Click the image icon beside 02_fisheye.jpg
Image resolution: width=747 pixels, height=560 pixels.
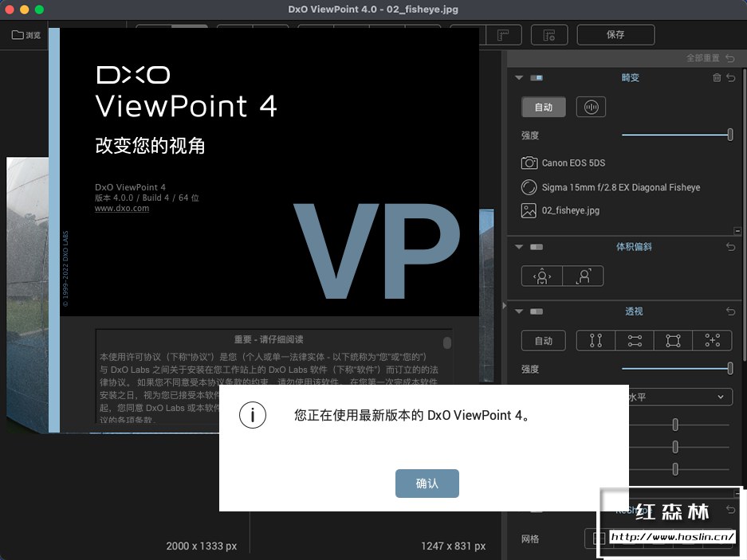(529, 210)
